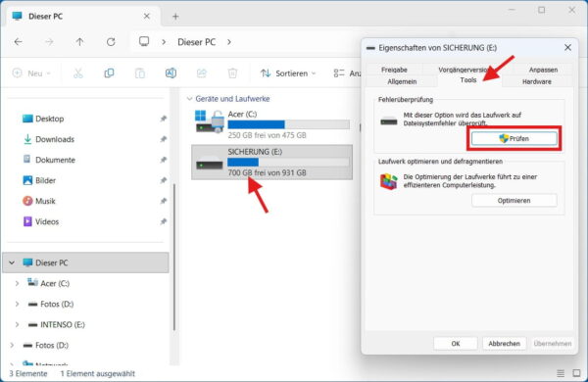The width and height of the screenshot is (588, 382).
Task: Click the drive icon beside Fehlerüberprüfung text
Action: pos(389,121)
